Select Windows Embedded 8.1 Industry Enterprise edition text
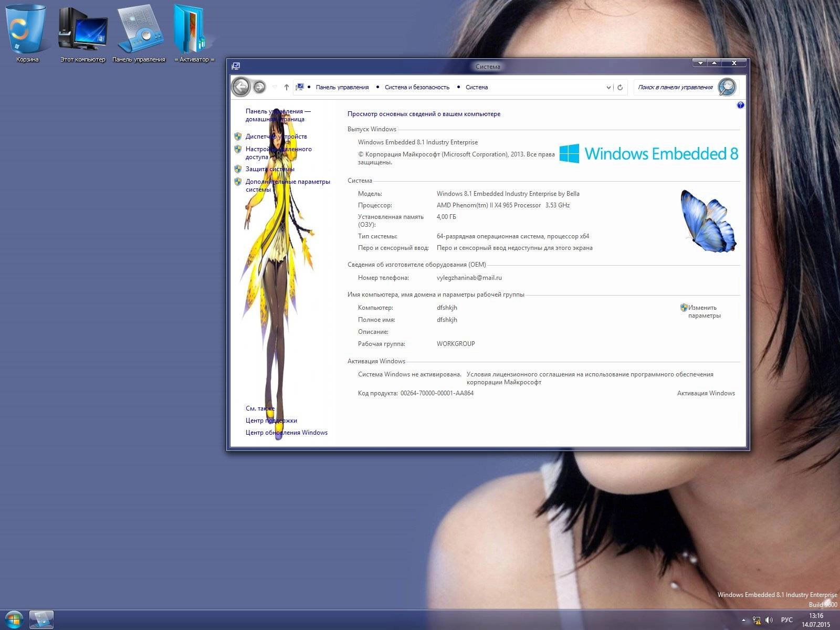The image size is (840, 630). click(x=418, y=142)
